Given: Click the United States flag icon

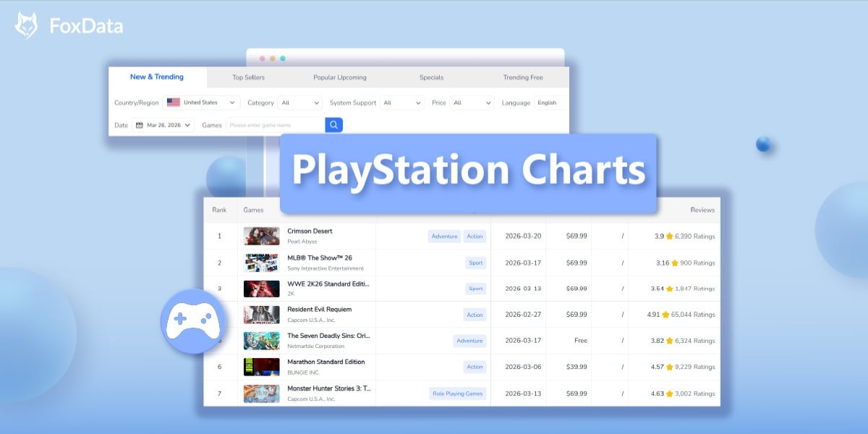Looking at the screenshot, I should 173,102.
